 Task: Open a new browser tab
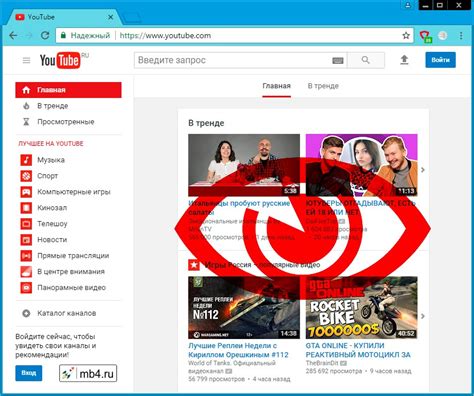pyautogui.click(x=131, y=18)
